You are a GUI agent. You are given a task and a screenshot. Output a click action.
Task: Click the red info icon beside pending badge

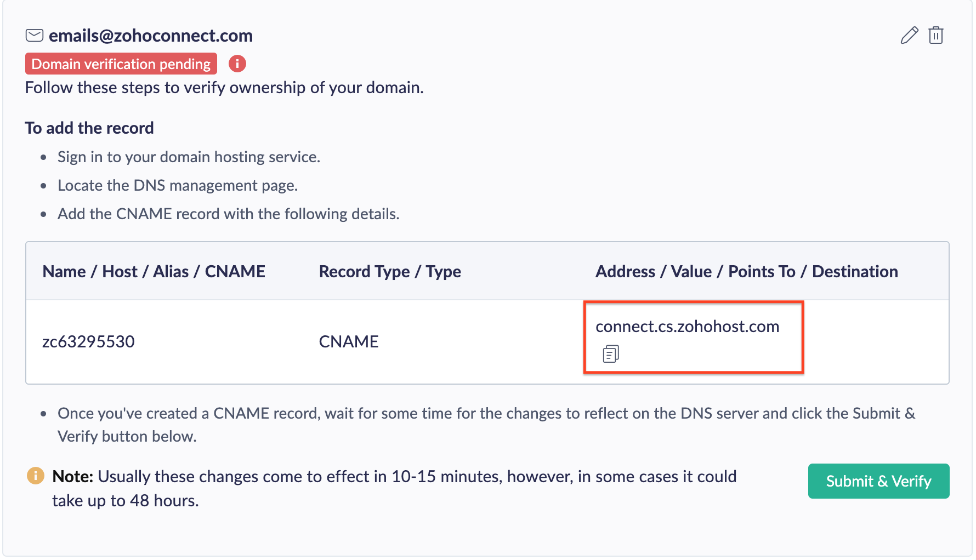pyautogui.click(x=237, y=64)
